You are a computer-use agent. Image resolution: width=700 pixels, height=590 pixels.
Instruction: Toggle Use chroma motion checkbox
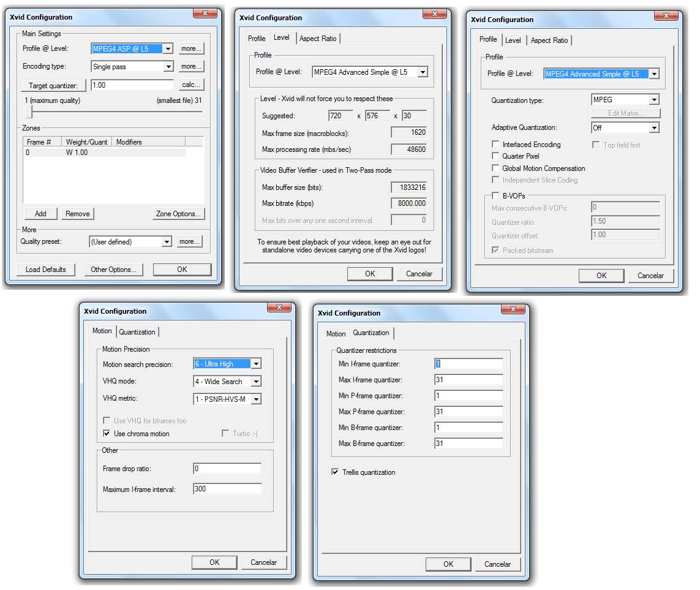pyautogui.click(x=107, y=433)
